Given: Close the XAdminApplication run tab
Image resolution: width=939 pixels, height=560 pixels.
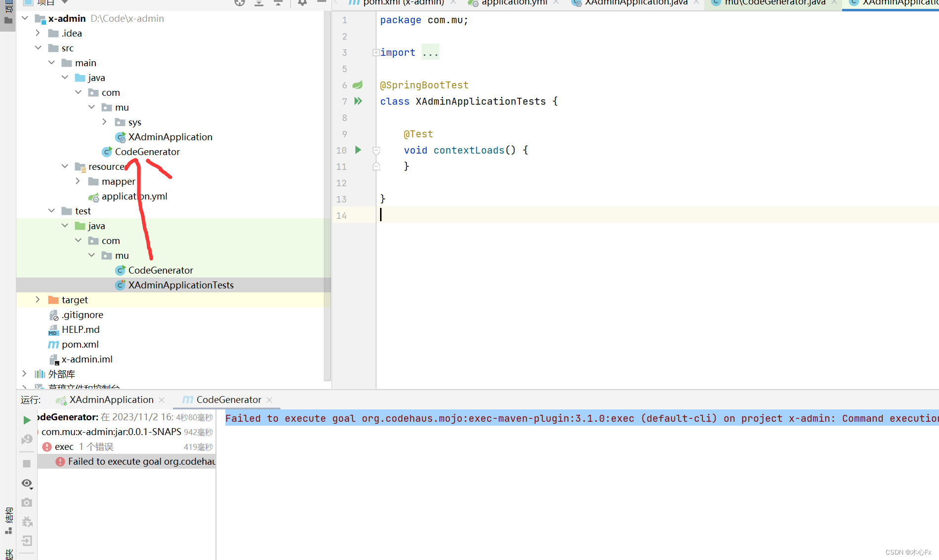Looking at the screenshot, I should coord(162,400).
